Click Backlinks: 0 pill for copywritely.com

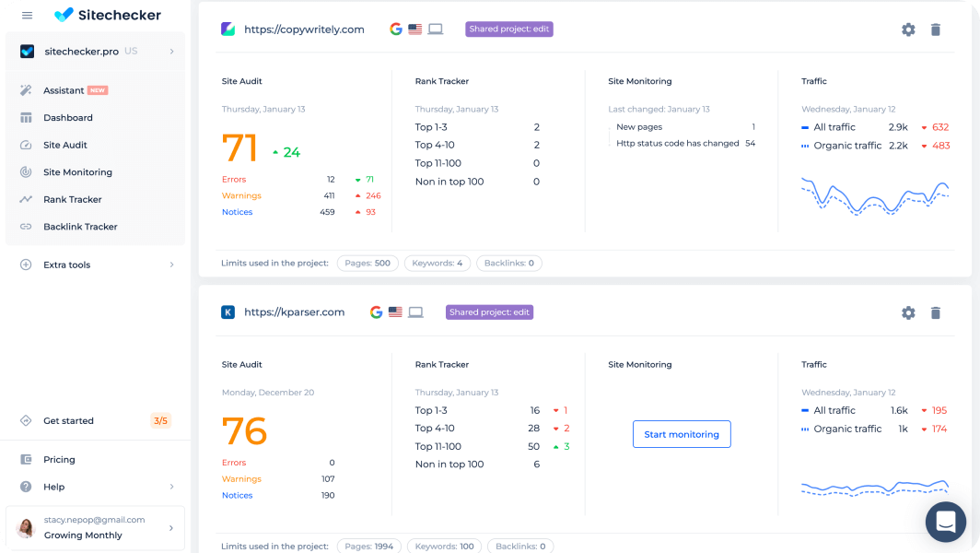[508, 264]
